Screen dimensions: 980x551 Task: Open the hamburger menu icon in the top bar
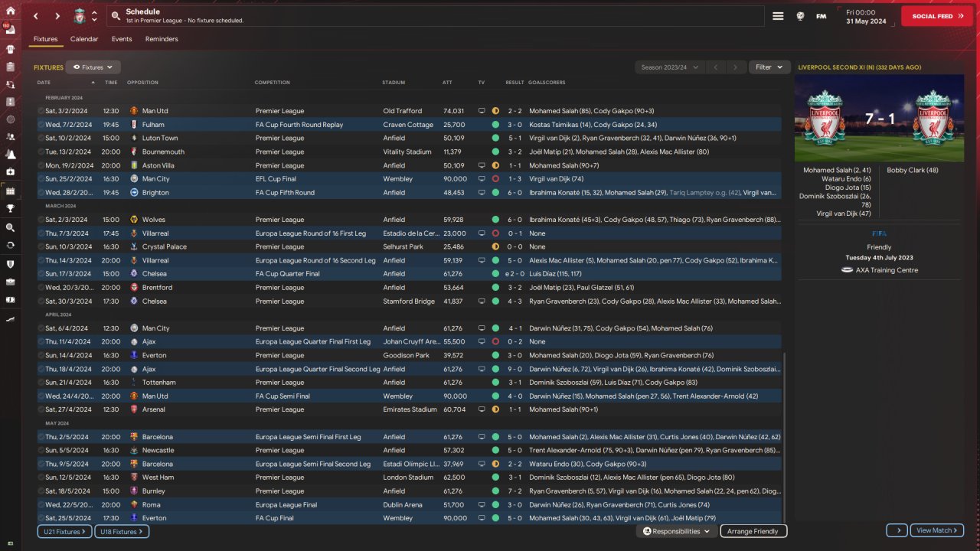tap(778, 16)
